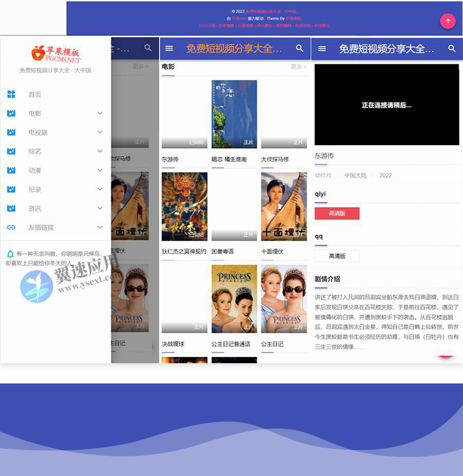Expand the 资讯 menu chevron
Screen dimensions: 463x476
(x=100, y=208)
